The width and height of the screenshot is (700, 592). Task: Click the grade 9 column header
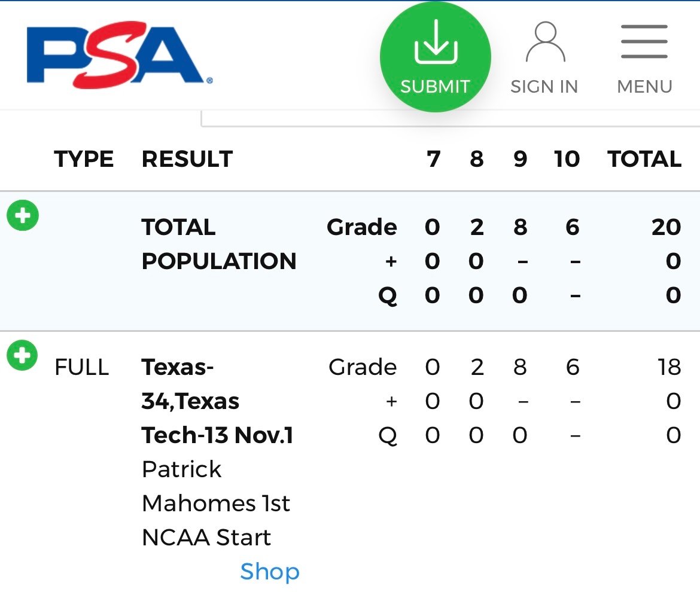[521, 159]
